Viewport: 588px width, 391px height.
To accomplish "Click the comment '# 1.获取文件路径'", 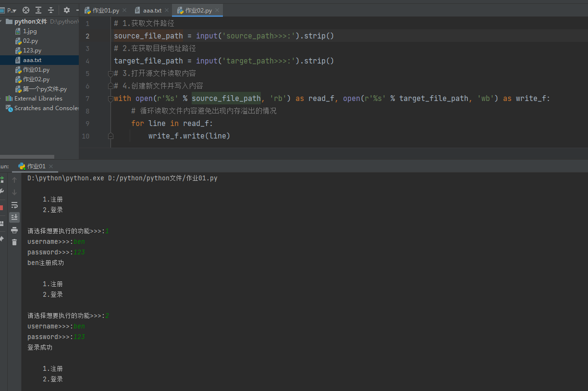I will (144, 24).
